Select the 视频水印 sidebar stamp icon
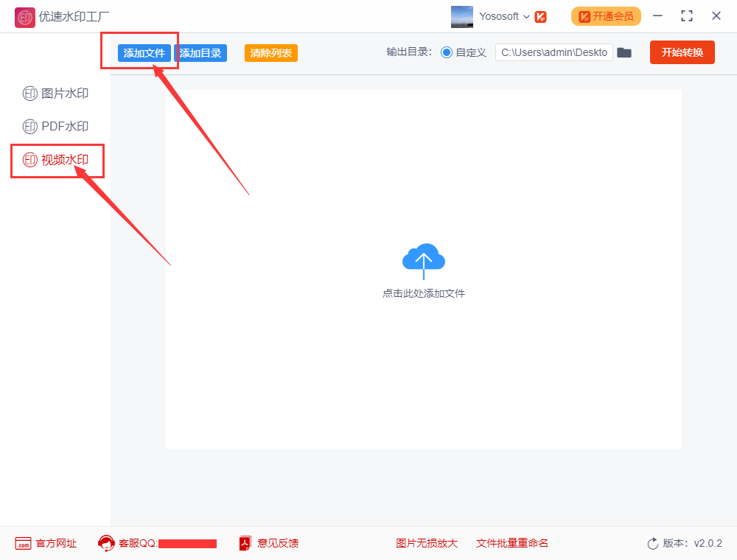The image size is (737, 560). (x=29, y=161)
